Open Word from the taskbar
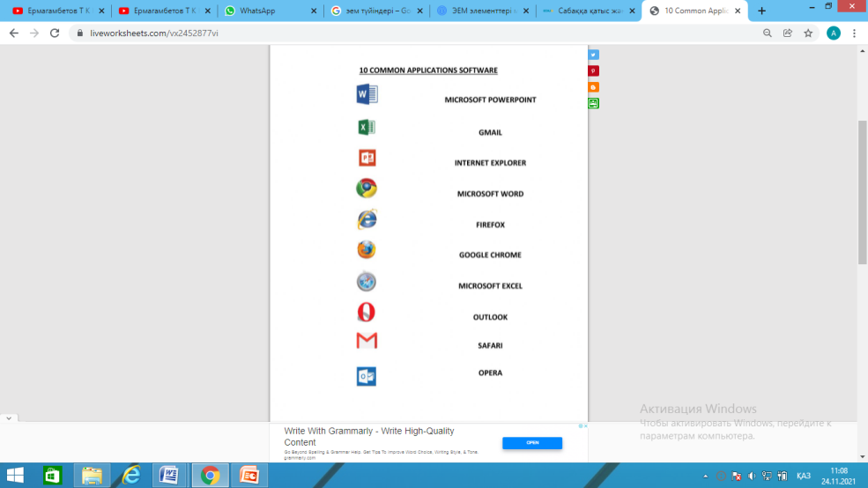 click(169, 476)
